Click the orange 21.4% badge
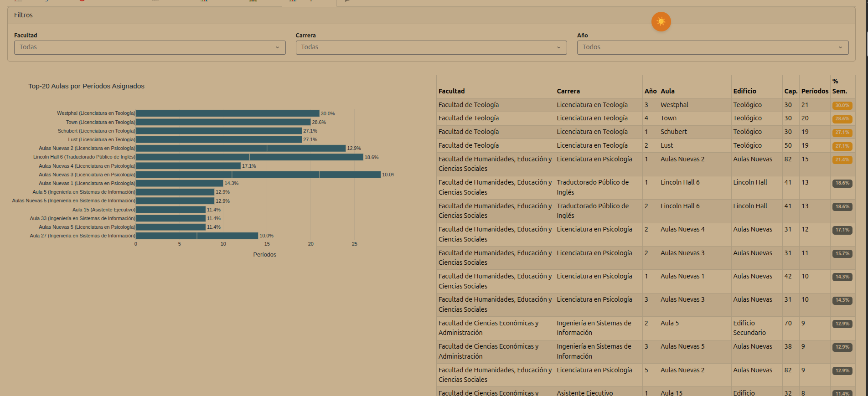The height and width of the screenshot is (396, 868). coord(842,160)
